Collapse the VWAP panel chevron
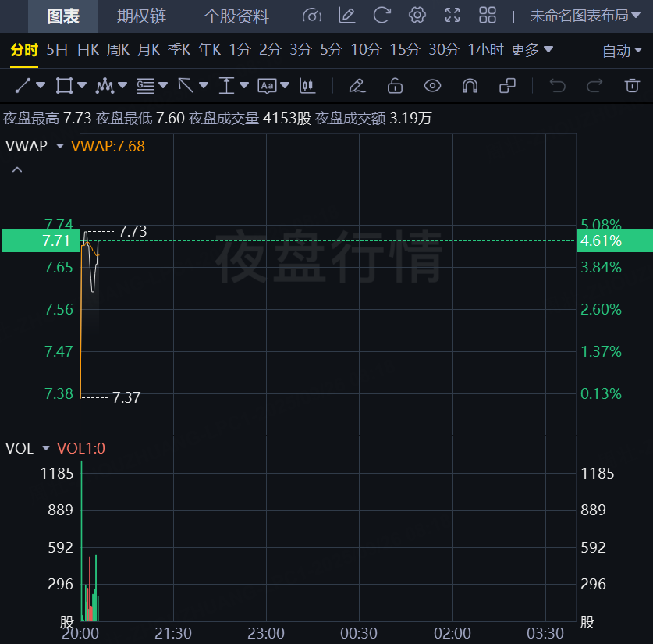 pyautogui.click(x=17, y=169)
